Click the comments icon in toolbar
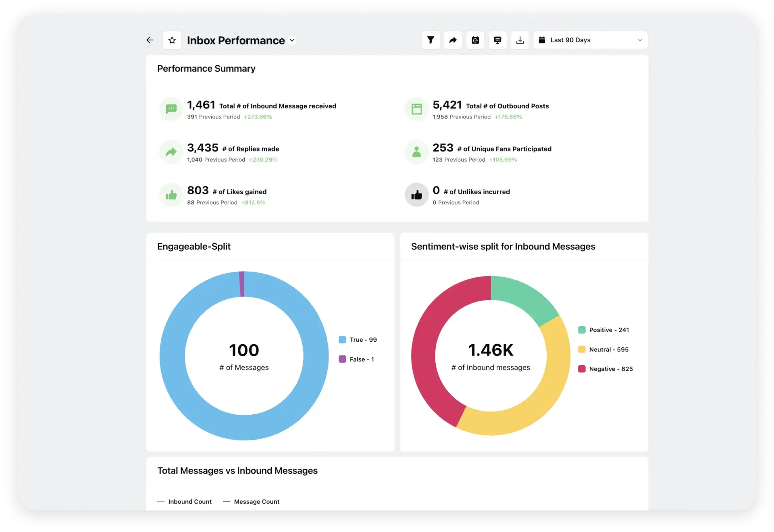 tap(497, 40)
